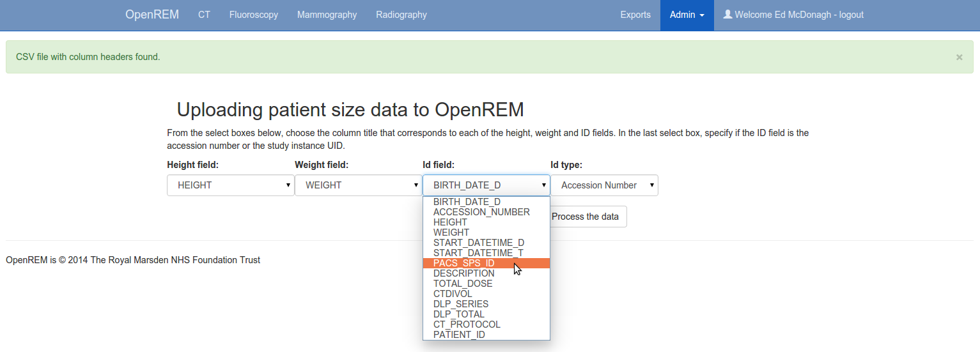Select ACCESSION_NUMBER from the Id field list
980x352 pixels.
[481, 212]
